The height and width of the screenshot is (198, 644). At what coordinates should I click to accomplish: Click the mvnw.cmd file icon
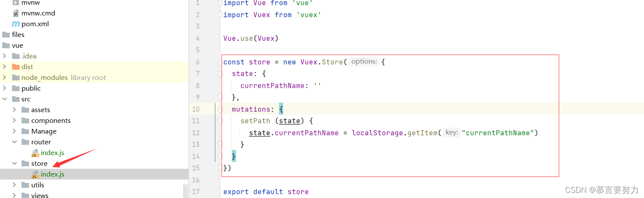(16, 13)
